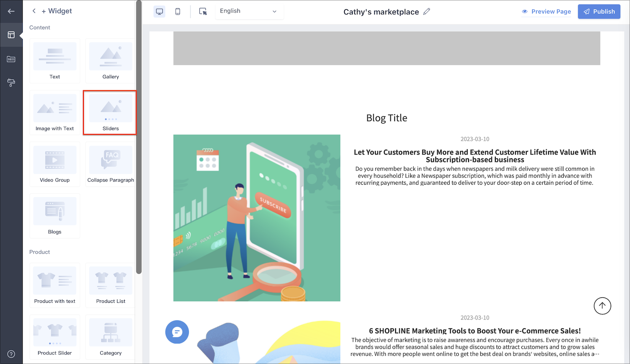Screen dimensions: 630x364
Task: Add the Product List widget
Action: [110, 285]
